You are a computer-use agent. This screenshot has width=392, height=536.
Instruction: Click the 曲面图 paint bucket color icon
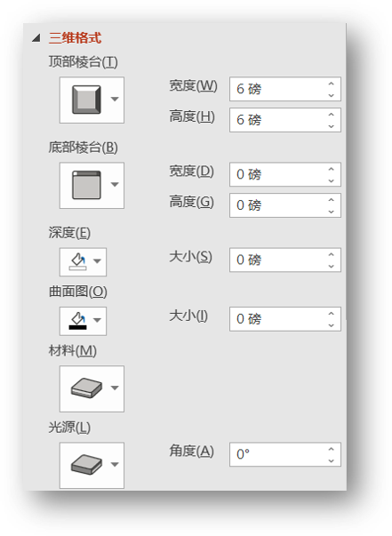pyautogui.click(x=78, y=321)
